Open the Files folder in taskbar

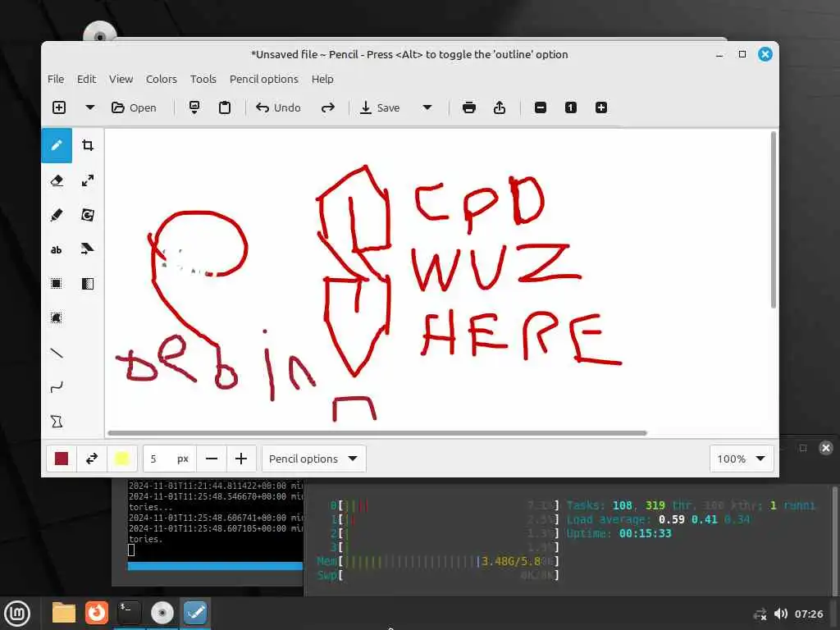(x=64, y=613)
